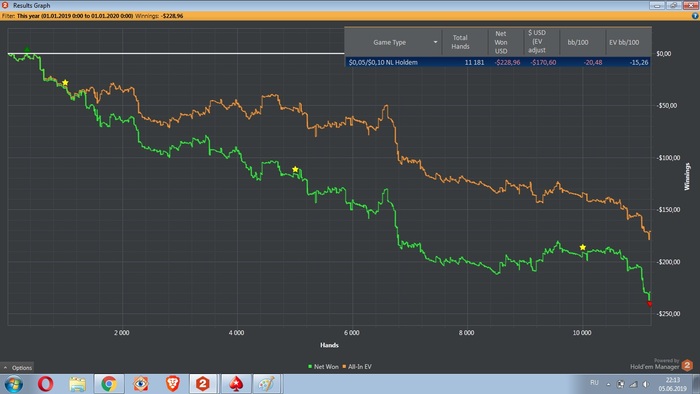Click the -20,48 bb/100 cell
This screenshot has width=700, height=394.
click(593, 62)
